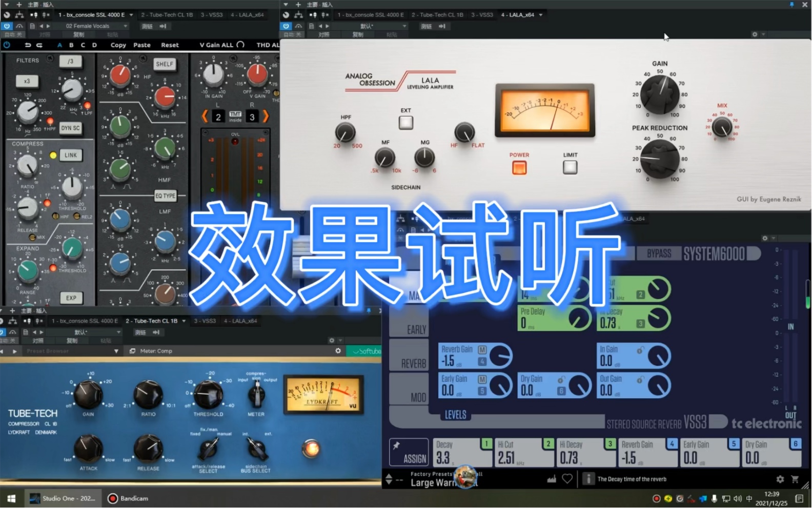Click Copy in bx_console toolbar

pos(118,45)
